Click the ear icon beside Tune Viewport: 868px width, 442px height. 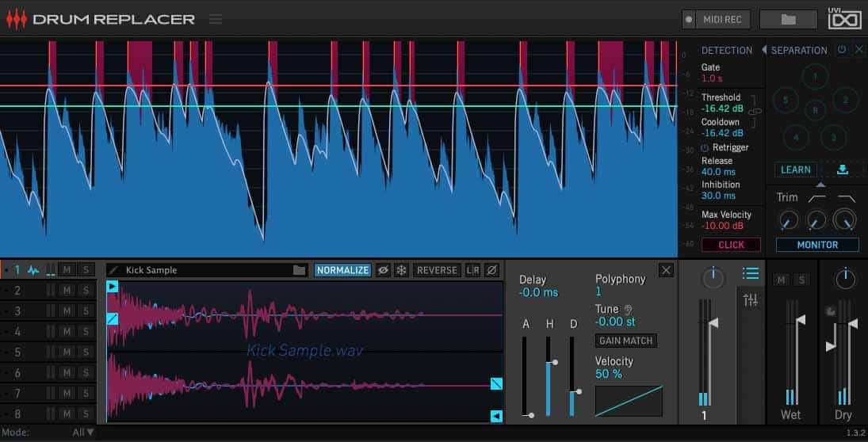[x=629, y=310]
